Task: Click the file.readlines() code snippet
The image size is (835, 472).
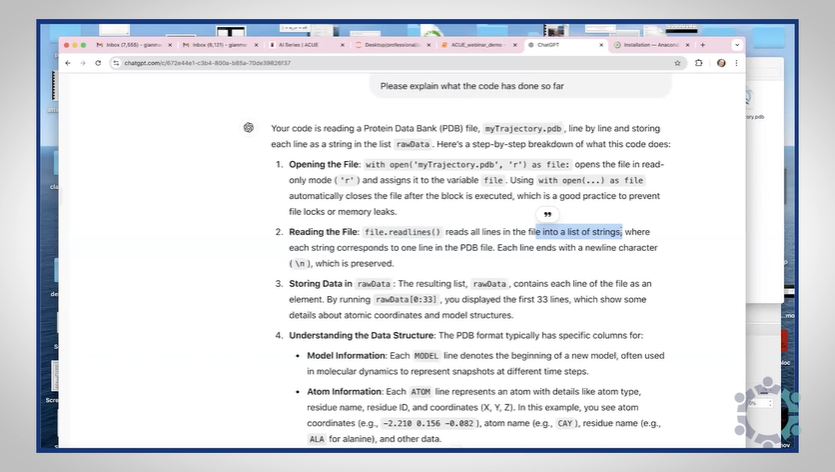Action: pyautogui.click(x=403, y=232)
